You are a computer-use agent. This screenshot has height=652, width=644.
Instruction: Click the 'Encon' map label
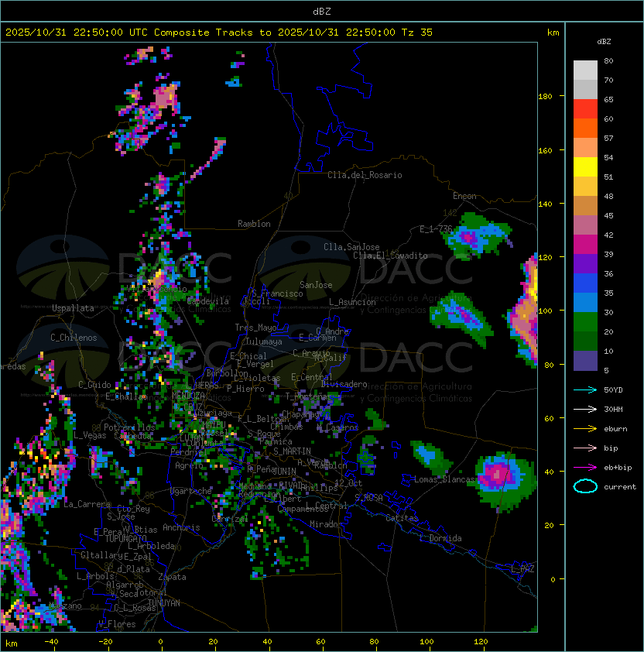pos(464,196)
